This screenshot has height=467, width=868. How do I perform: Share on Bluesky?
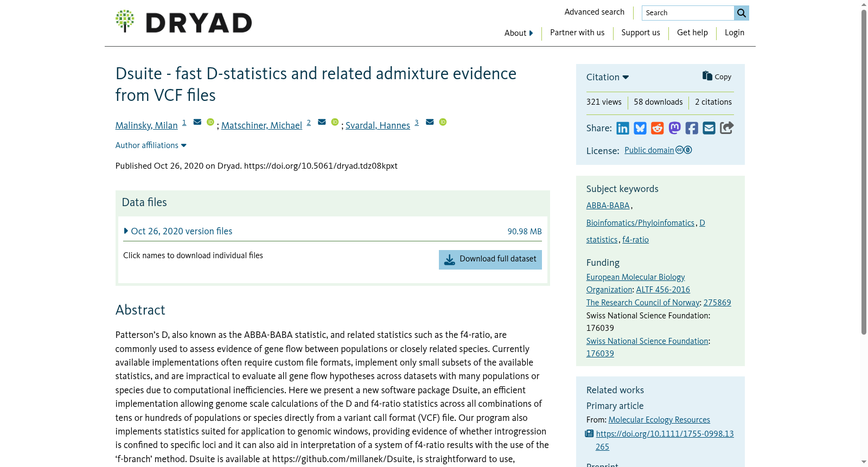click(640, 128)
